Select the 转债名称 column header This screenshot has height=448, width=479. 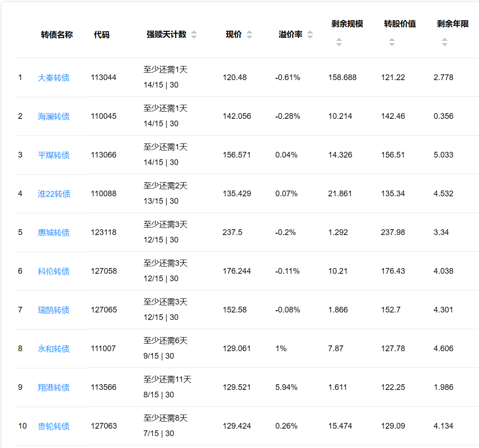[x=57, y=35]
